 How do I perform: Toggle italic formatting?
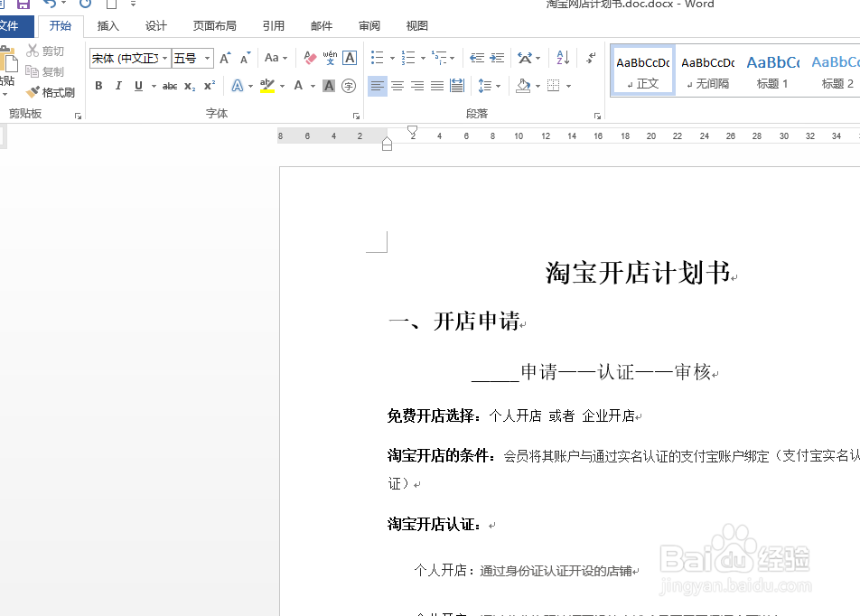pyautogui.click(x=118, y=86)
